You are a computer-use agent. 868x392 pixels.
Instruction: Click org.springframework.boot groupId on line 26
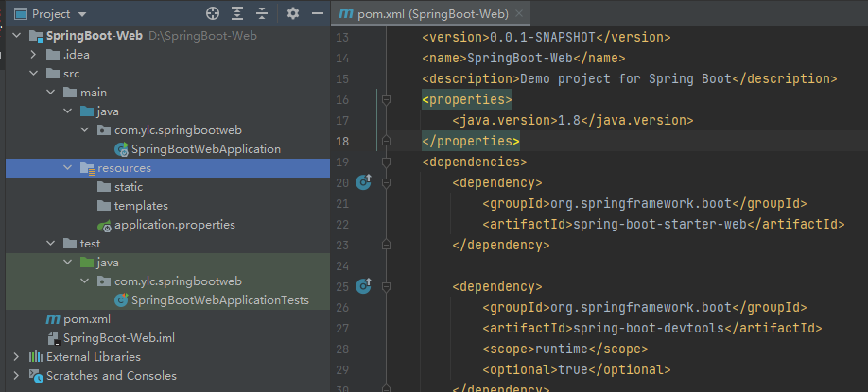tap(640, 307)
